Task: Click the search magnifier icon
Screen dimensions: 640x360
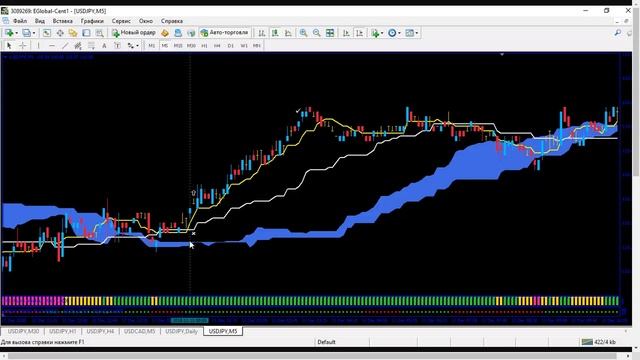Action: (x=618, y=33)
